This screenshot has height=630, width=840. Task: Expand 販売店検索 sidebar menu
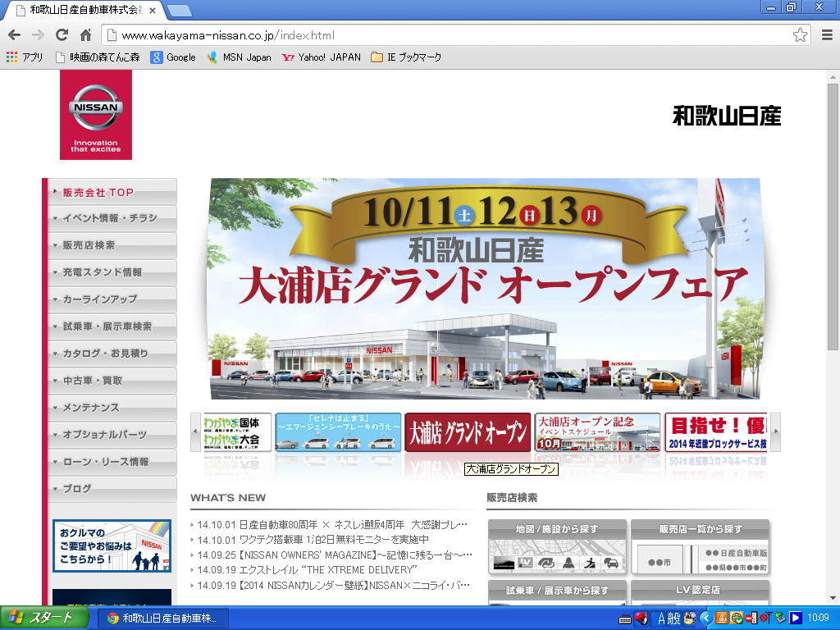click(x=112, y=245)
